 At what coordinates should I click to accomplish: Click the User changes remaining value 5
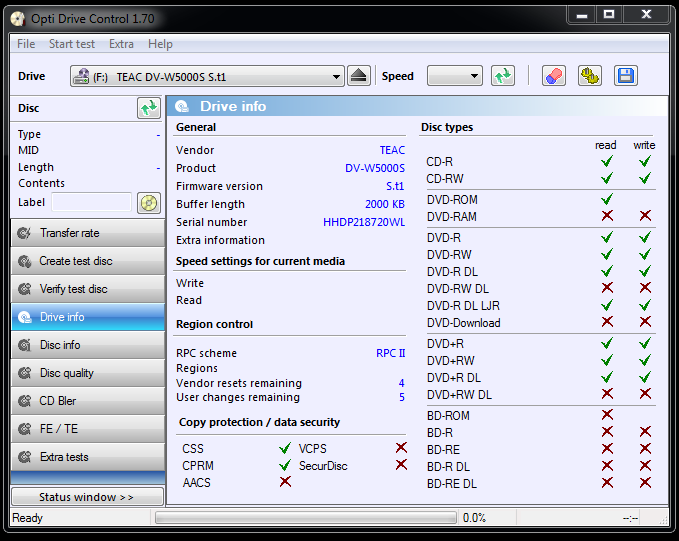401,397
